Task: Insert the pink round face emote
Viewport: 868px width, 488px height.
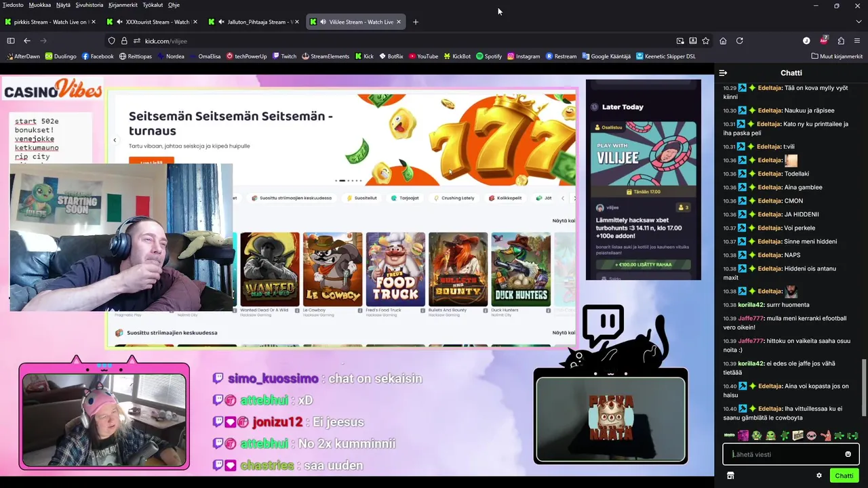Action: (x=811, y=435)
